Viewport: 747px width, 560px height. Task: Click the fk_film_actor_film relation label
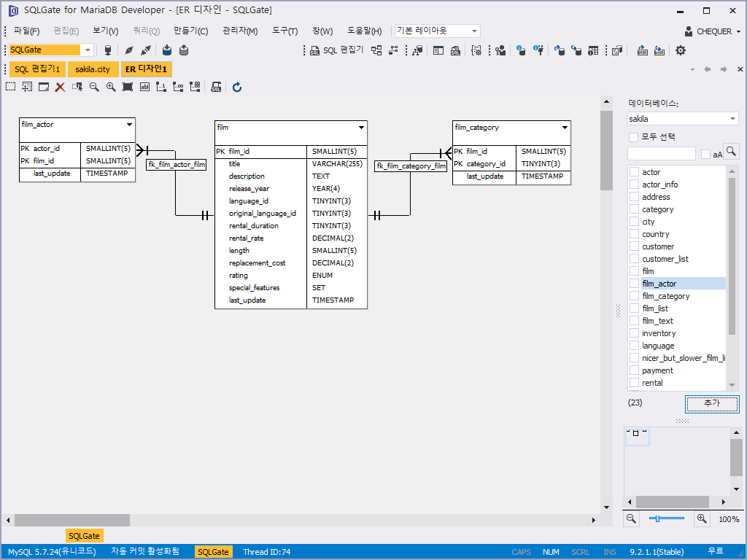(x=177, y=164)
